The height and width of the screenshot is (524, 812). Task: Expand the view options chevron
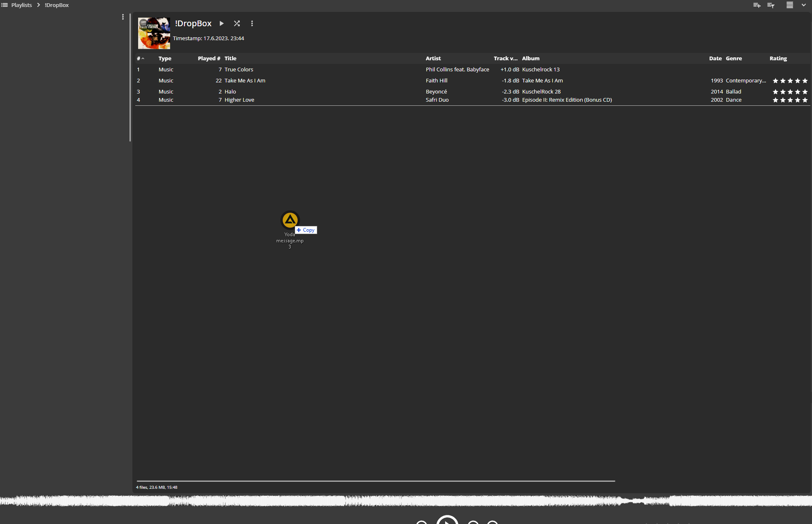(804, 5)
